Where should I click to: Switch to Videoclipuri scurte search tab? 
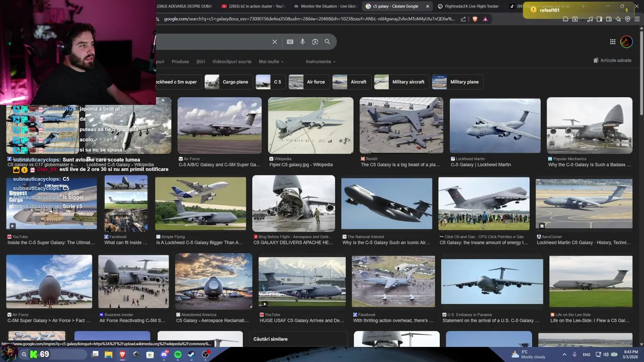[231, 61]
